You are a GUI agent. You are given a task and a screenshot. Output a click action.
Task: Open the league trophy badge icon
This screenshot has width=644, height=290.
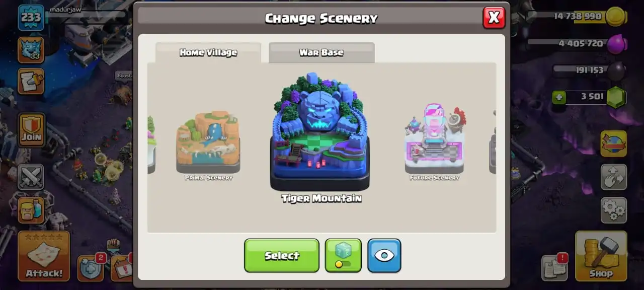[31, 49]
